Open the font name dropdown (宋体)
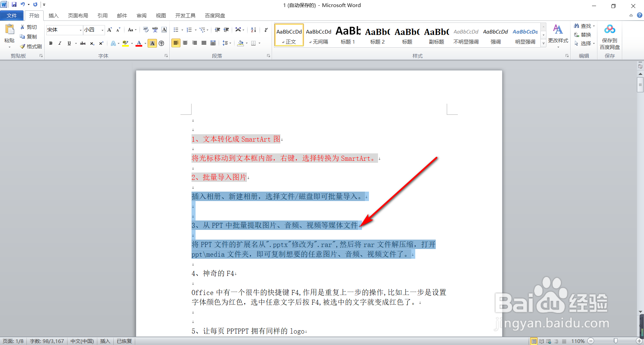644x345 pixels. coord(80,30)
